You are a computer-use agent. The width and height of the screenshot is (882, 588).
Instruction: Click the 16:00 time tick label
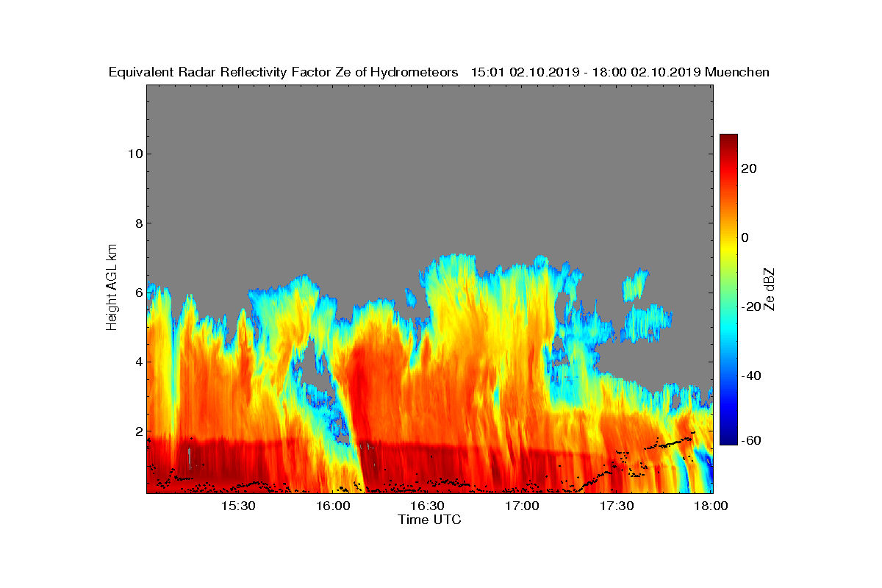click(x=332, y=506)
